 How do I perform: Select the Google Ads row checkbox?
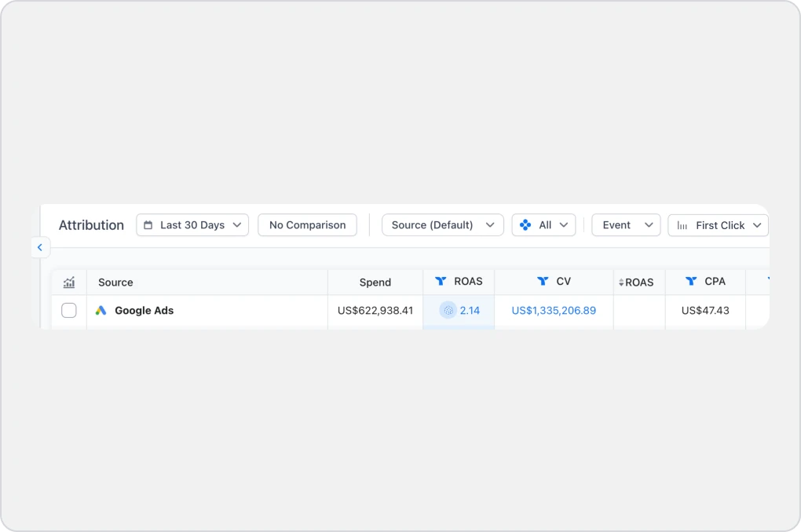coord(69,311)
